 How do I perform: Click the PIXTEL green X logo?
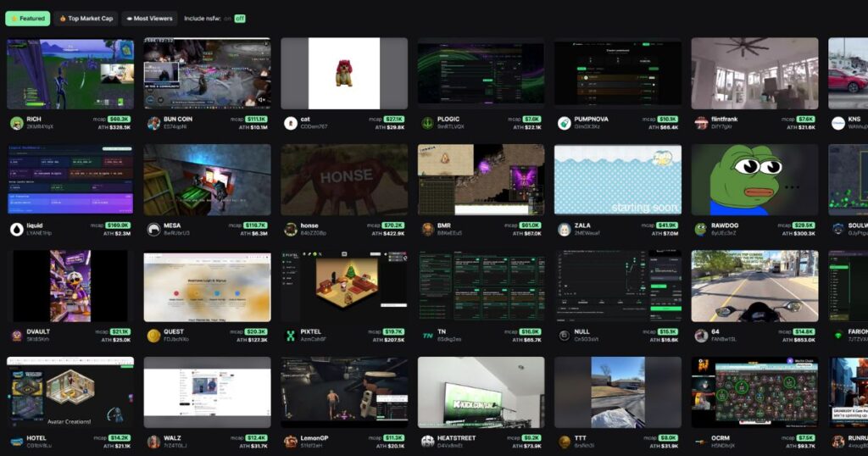291,335
